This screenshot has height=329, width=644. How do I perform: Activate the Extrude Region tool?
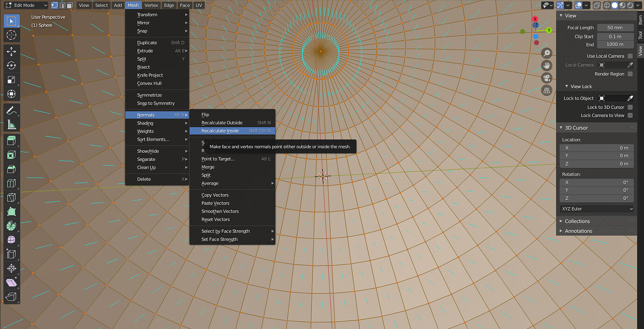point(11,141)
